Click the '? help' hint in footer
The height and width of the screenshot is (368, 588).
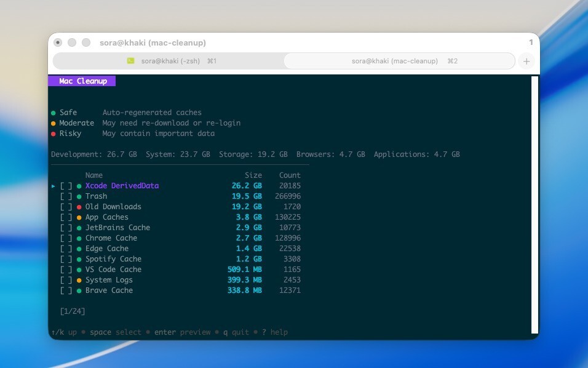click(275, 332)
